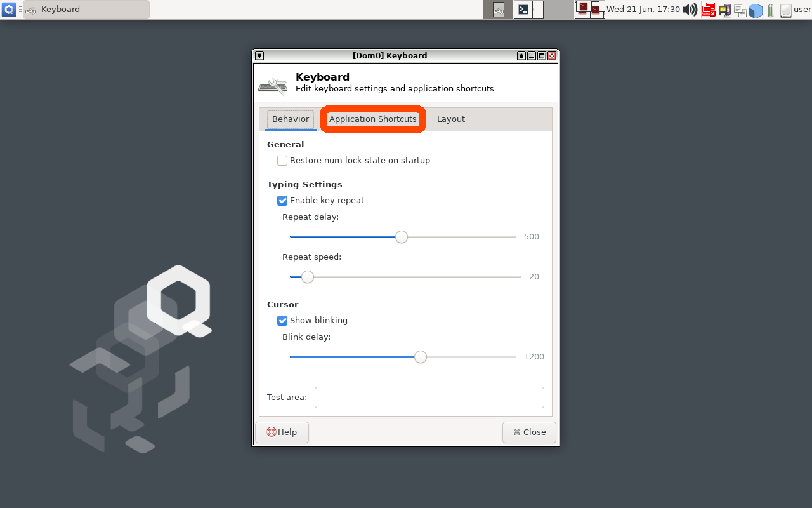Click the Typing Settings section heading

[x=304, y=185]
